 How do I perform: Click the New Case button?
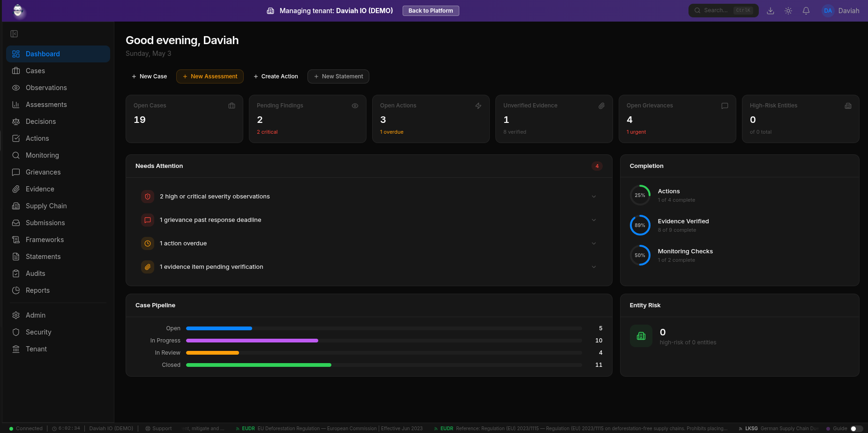[x=149, y=76]
